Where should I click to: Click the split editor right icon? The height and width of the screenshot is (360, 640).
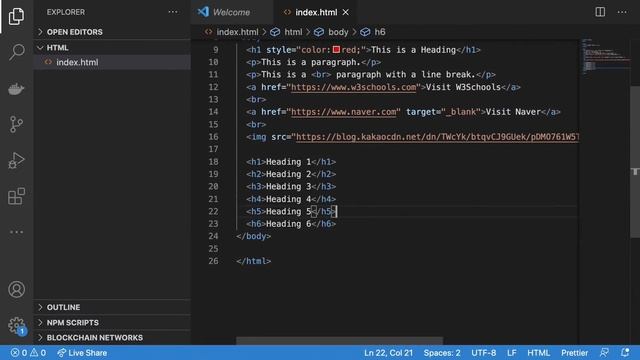click(600, 12)
